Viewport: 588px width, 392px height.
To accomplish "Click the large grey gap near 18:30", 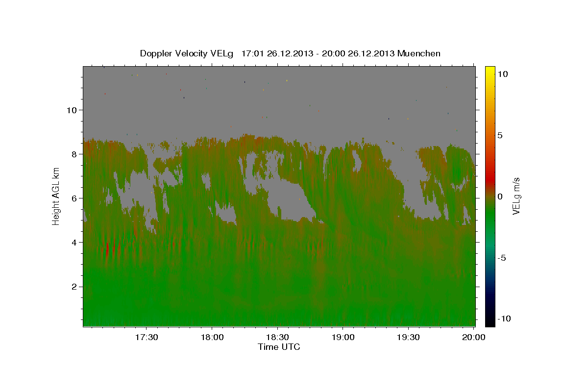I will (x=289, y=200).
